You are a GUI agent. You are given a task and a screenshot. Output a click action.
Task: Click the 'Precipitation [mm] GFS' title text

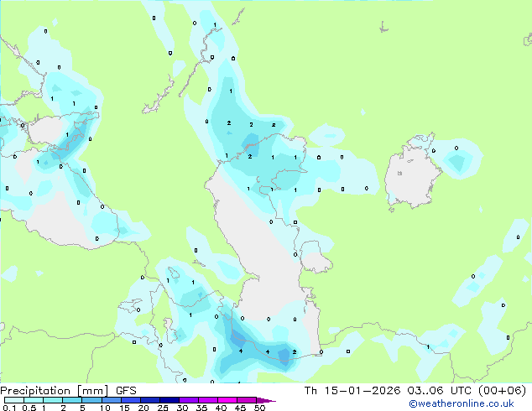coord(68,391)
